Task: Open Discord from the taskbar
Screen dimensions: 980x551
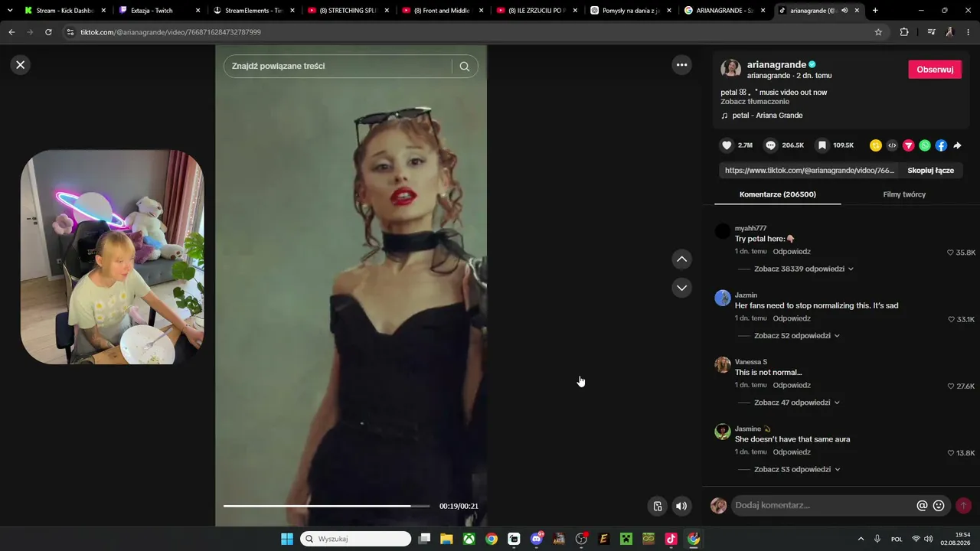Action: 537,539
